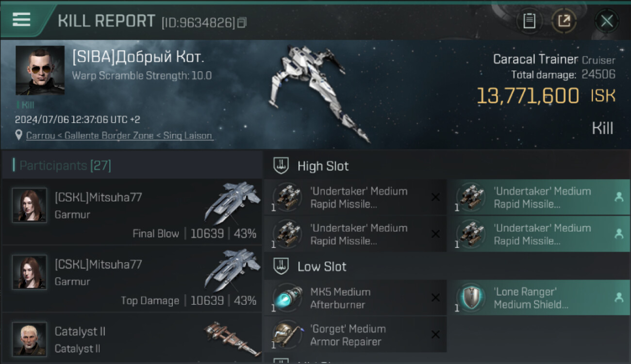Screen dimensions: 631x364
Task: Open the Final Blow Mitsuha77 participant entry
Action: click(131, 212)
